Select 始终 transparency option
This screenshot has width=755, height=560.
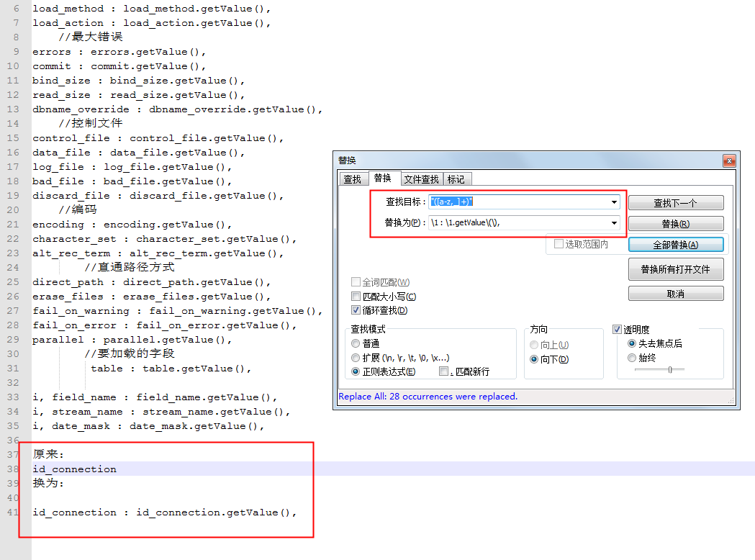(x=632, y=358)
